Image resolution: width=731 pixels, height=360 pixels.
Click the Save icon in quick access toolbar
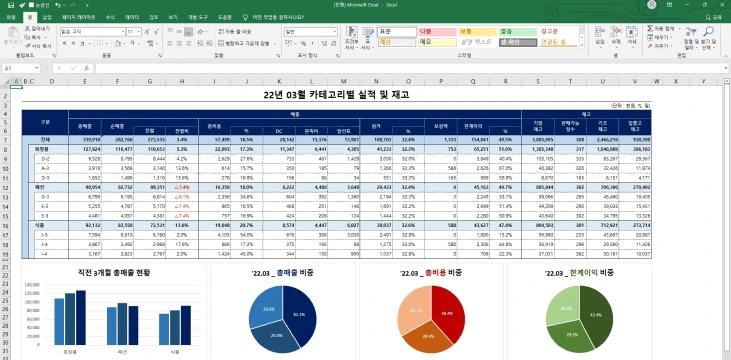click(x=11, y=5)
